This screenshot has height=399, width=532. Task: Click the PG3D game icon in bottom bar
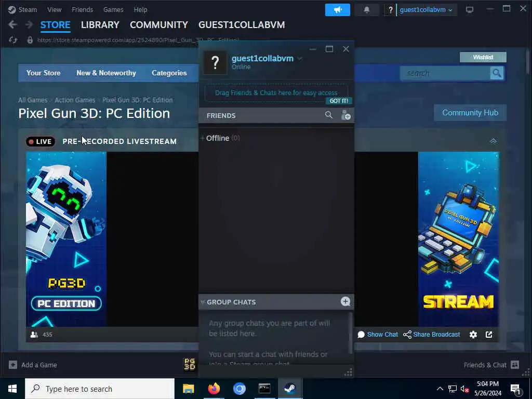190,364
